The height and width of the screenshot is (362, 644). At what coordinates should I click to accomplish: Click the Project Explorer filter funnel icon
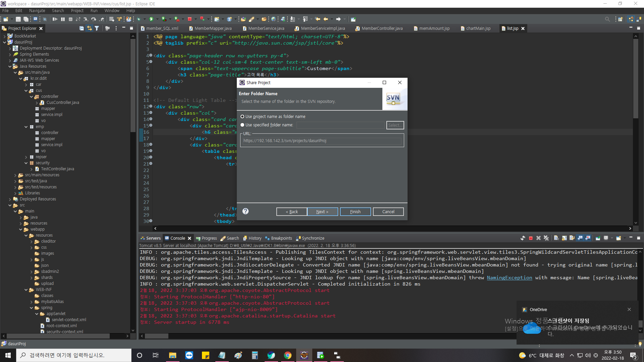coord(97,28)
